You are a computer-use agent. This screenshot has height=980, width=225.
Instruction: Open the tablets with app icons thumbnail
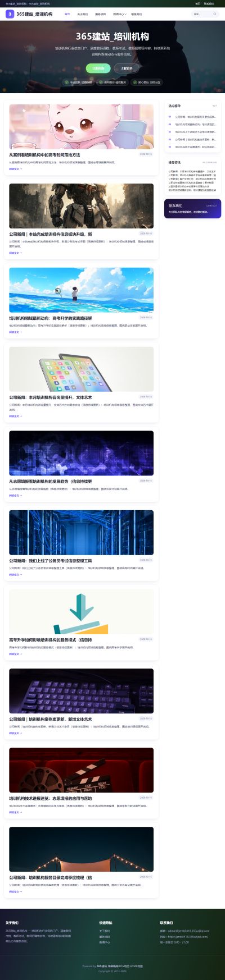click(81, 369)
